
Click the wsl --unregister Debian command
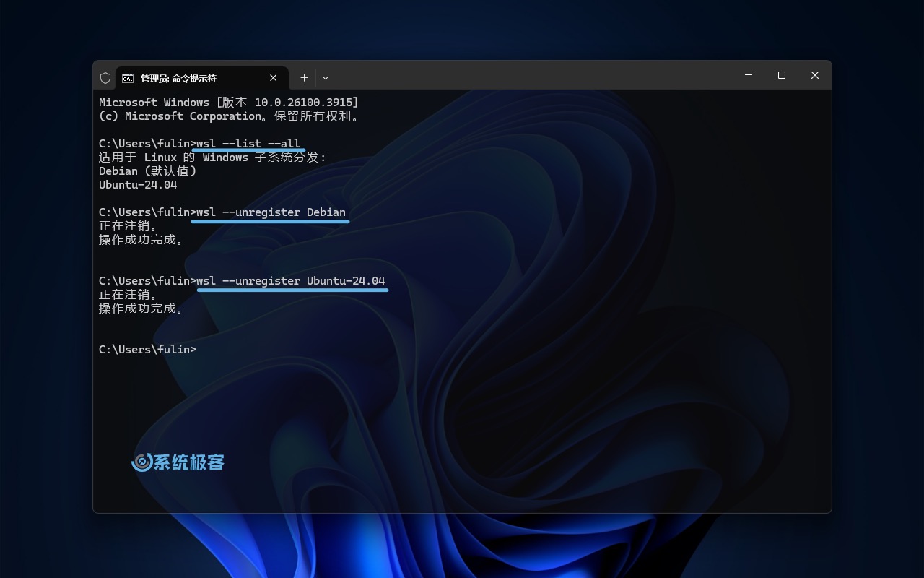click(x=271, y=212)
